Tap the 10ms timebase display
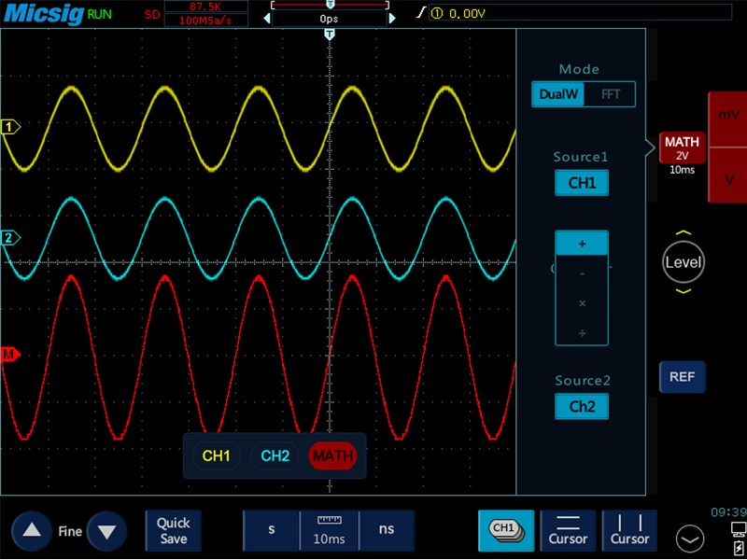747x560 pixels. tap(329, 530)
